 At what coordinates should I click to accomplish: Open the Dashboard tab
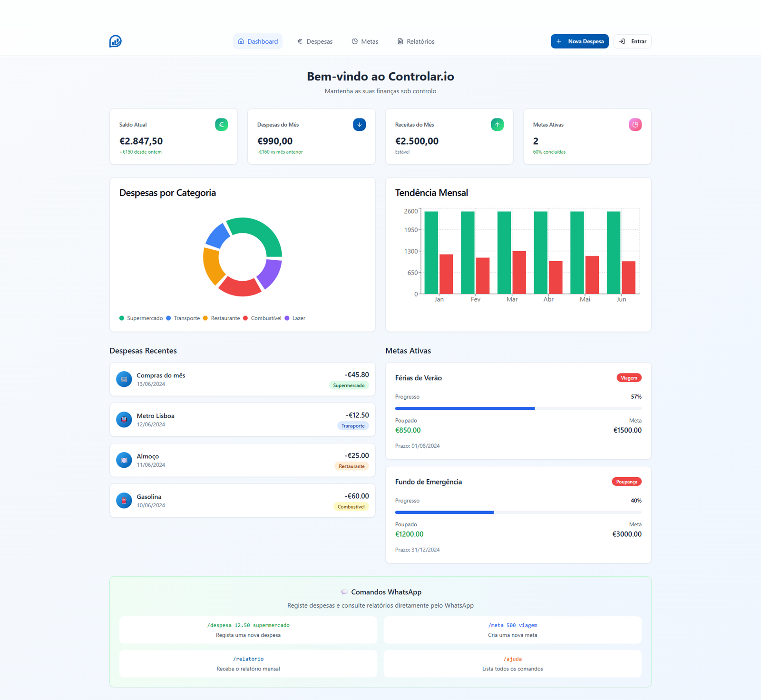tap(258, 41)
